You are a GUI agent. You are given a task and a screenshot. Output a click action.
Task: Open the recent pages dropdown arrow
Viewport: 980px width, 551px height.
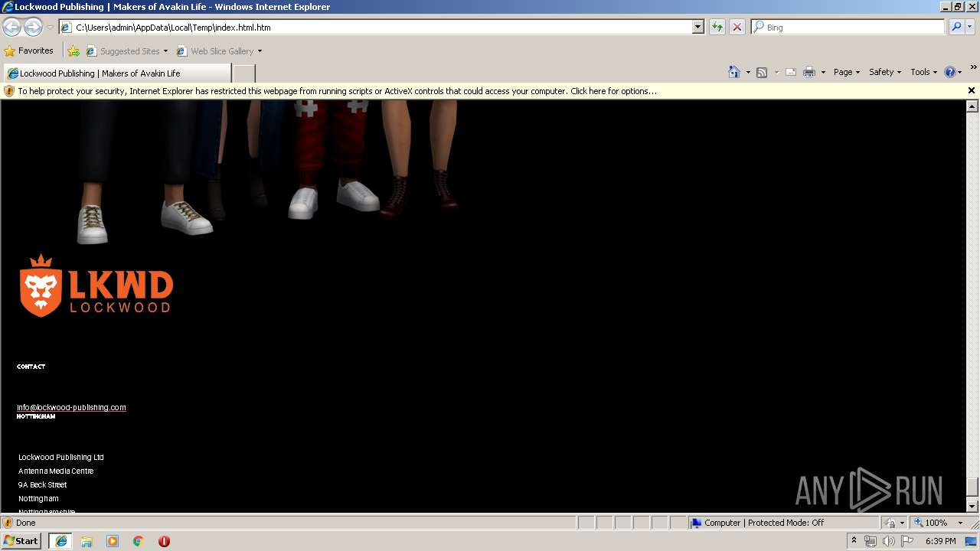pos(50,28)
